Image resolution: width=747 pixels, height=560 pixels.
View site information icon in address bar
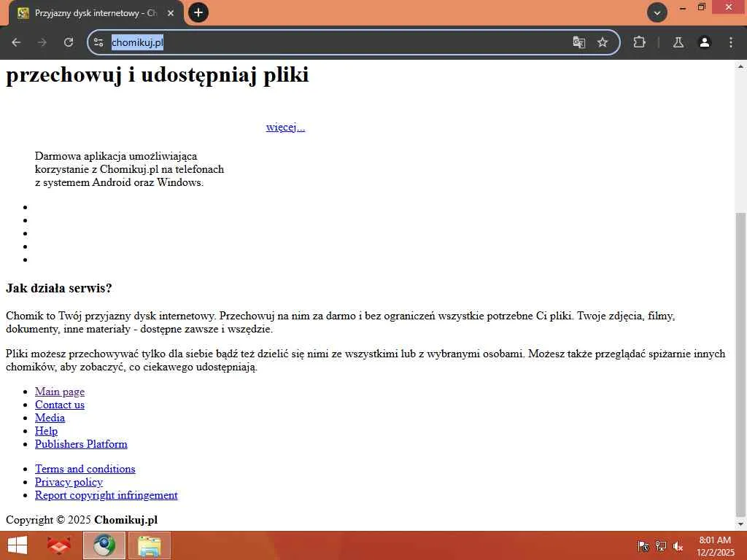tap(98, 42)
